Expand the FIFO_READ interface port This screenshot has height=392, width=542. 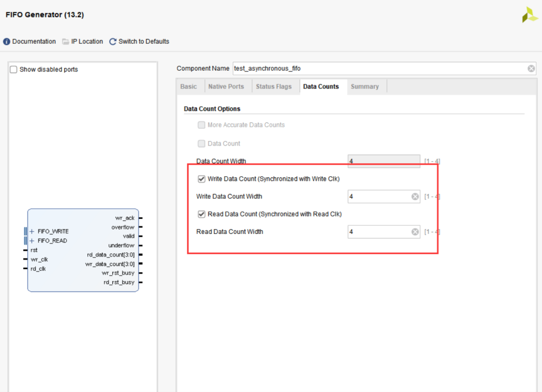pos(32,240)
